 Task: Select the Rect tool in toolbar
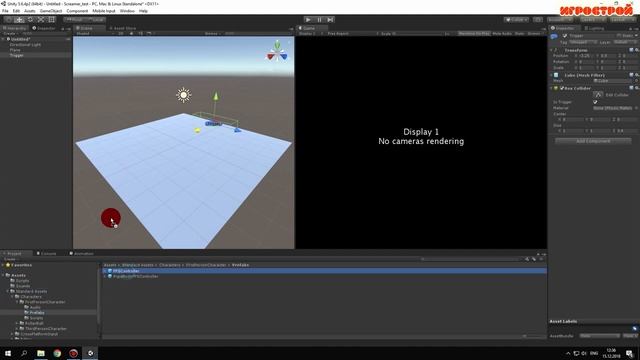point(52,20)
